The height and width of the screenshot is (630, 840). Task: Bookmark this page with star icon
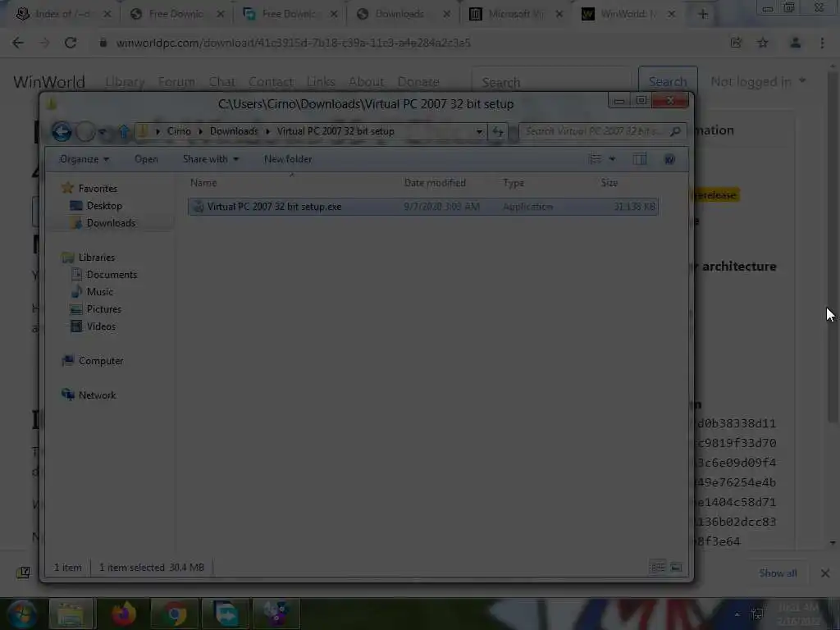coord(763,43)
